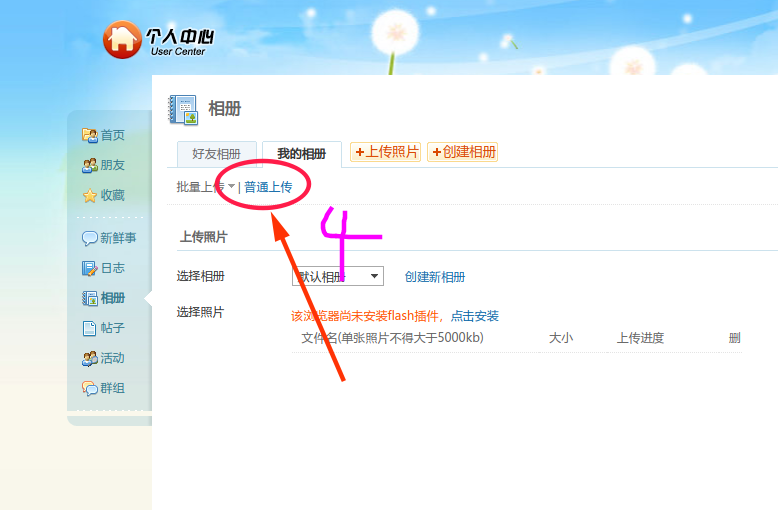The image size is (778, 510).
Task: Click the User Center home logo icon
Action: coord(122,39)
